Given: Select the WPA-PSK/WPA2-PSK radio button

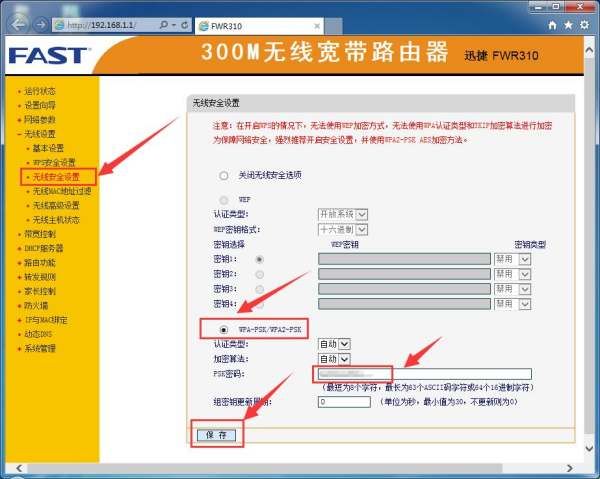Looking at the screenshot, I should click(x=223, y=329).
